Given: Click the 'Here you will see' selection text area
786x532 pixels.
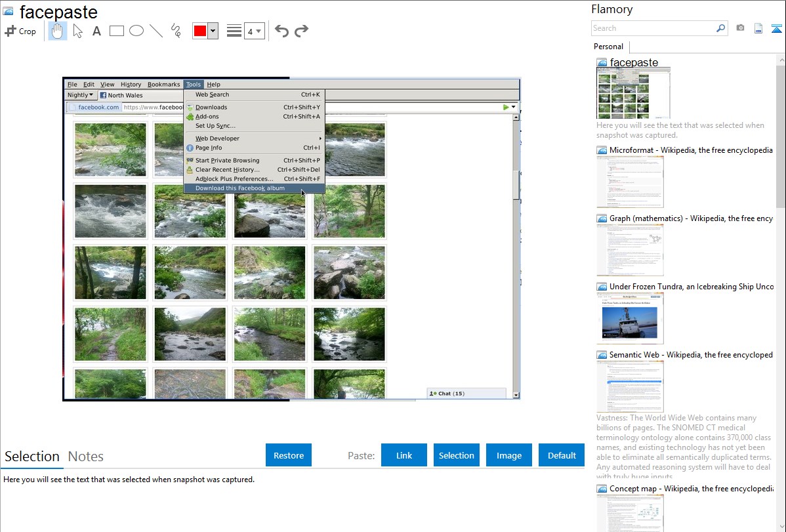Looking at the screenshot, I should point(129,480).
